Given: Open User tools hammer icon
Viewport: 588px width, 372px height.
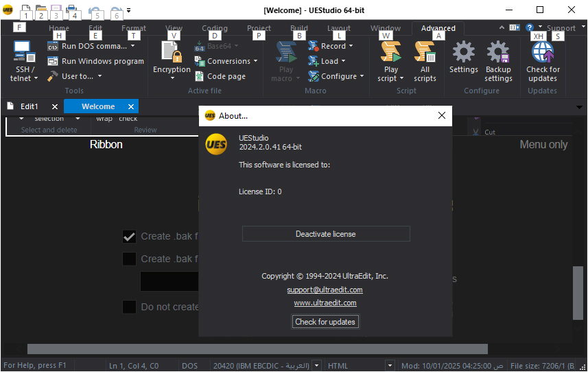Looking at the screenshot, I should pyautogui.click(x=53, y=76).
